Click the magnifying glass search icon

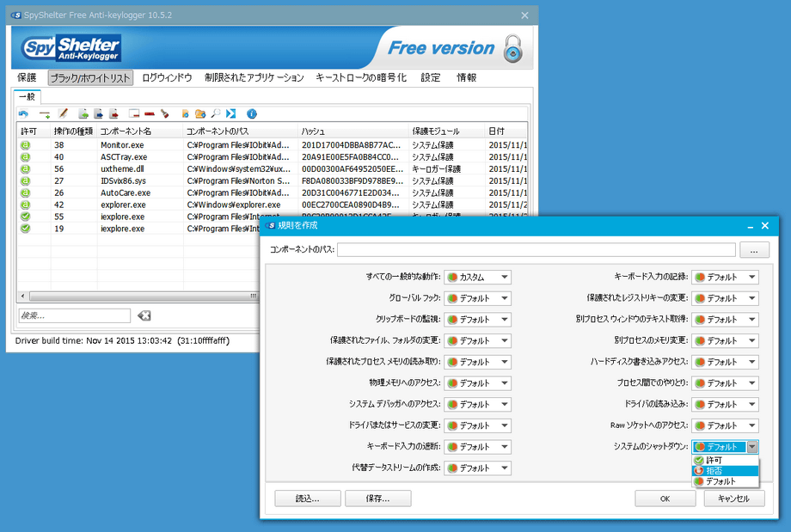(216, 114)
